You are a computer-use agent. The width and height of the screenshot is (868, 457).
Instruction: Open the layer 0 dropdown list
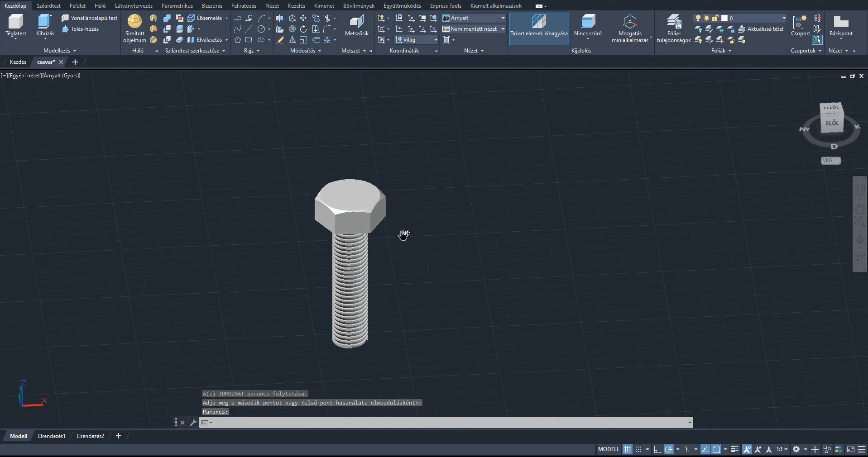pos(740,18)
